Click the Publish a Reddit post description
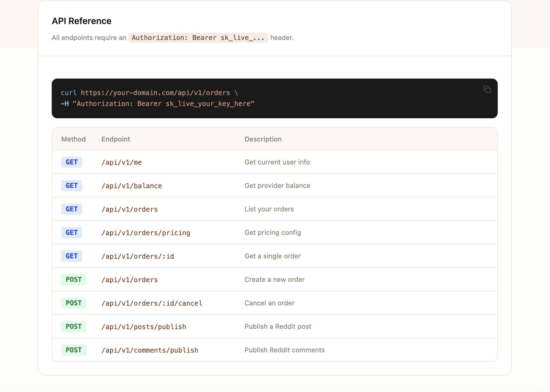Screen dimensions: 550x392 coord(278,327)
